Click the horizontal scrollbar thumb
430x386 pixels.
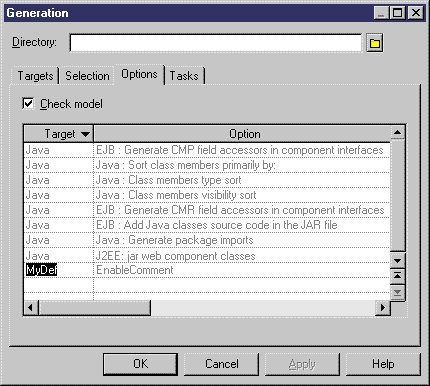[x=95, y=307]
